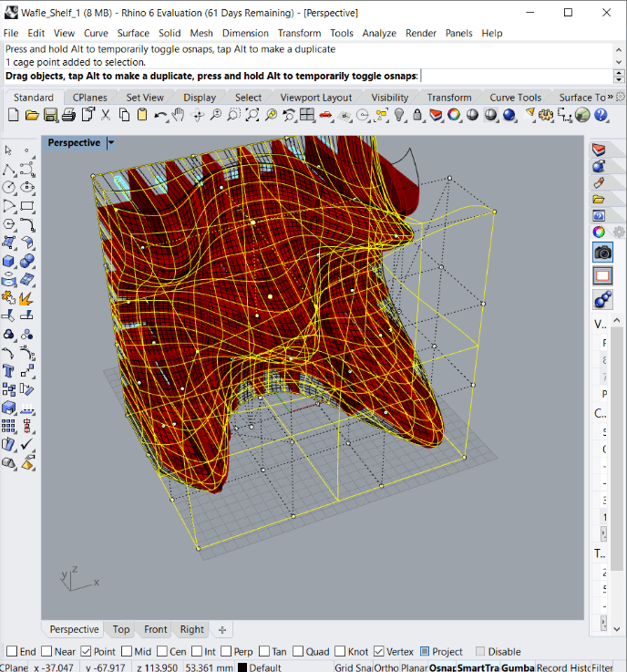The height and width of the screenshot is (672, 627).
Task: Select the Polyline tool in left sidebar
Action: (8, 169)
